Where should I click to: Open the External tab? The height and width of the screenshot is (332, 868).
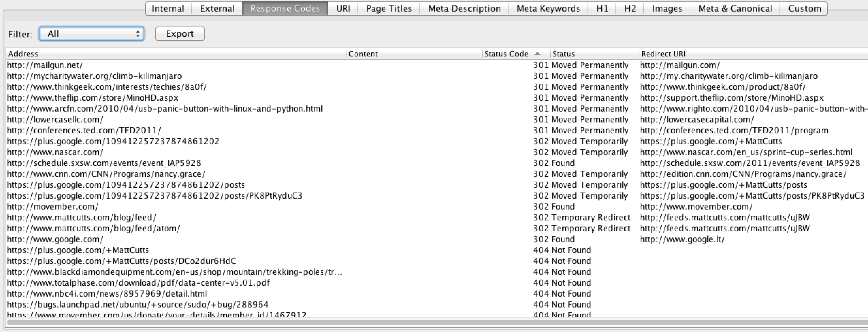coord(217,9)
